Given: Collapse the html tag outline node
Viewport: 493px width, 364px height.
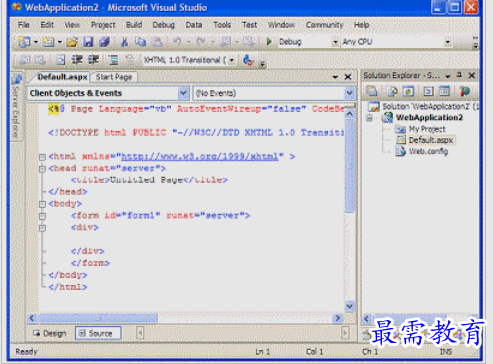Looking at the screenshot, I should [42, 157].
